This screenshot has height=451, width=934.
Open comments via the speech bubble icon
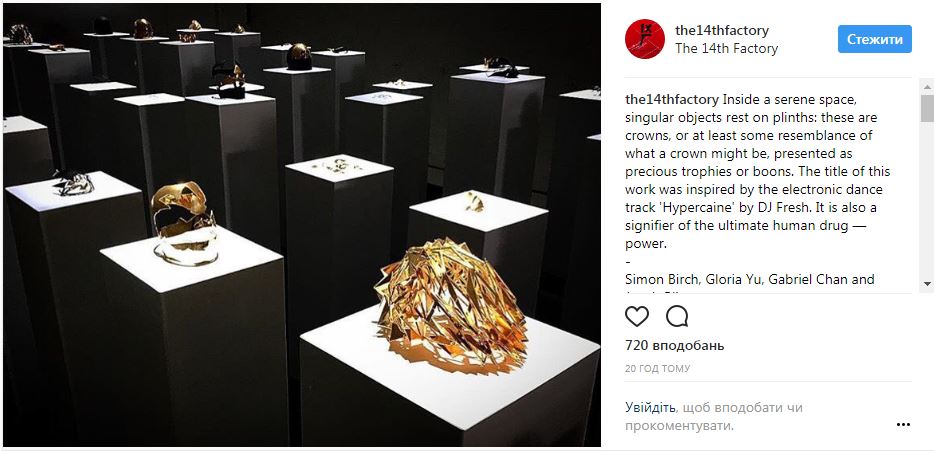677,316
